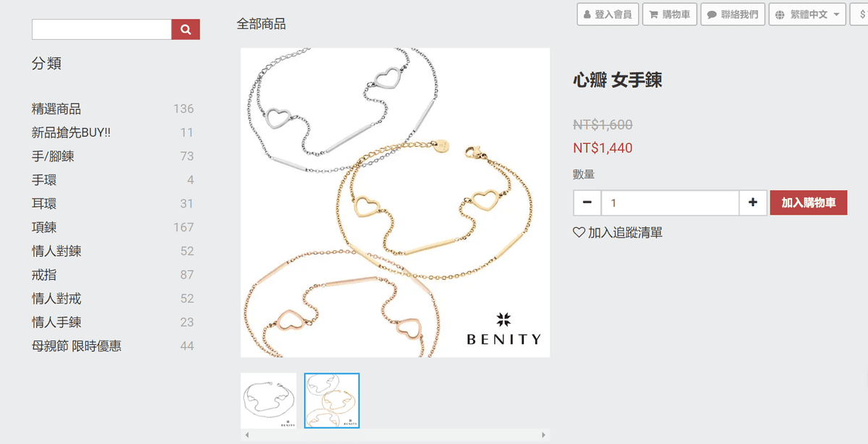Select the first silver bracelet thumbnail
The height and width of the screenshot is (444, 868).
[x=268, y=401]
